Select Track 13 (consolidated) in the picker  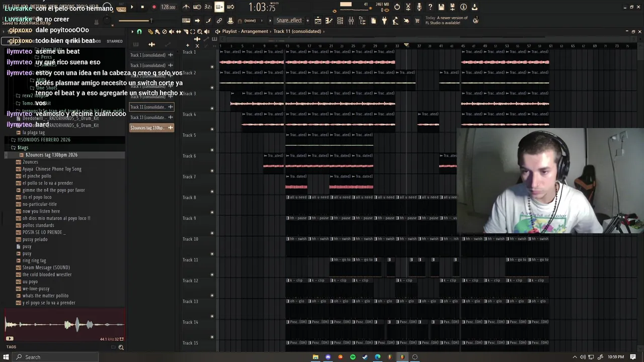point(151,118)
